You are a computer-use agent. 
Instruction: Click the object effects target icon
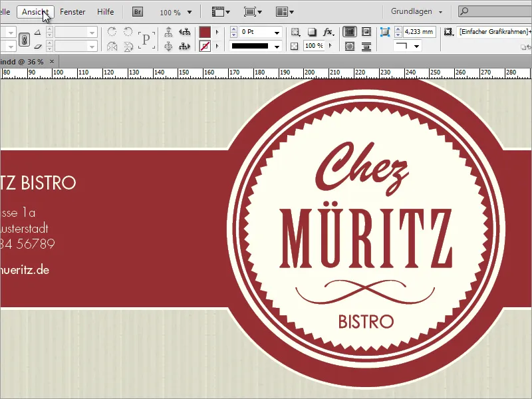[x=295, y=32]
